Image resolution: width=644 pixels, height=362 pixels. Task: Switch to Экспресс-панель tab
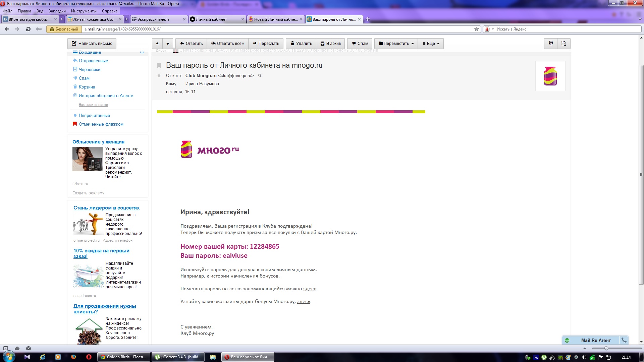[158, 19]
